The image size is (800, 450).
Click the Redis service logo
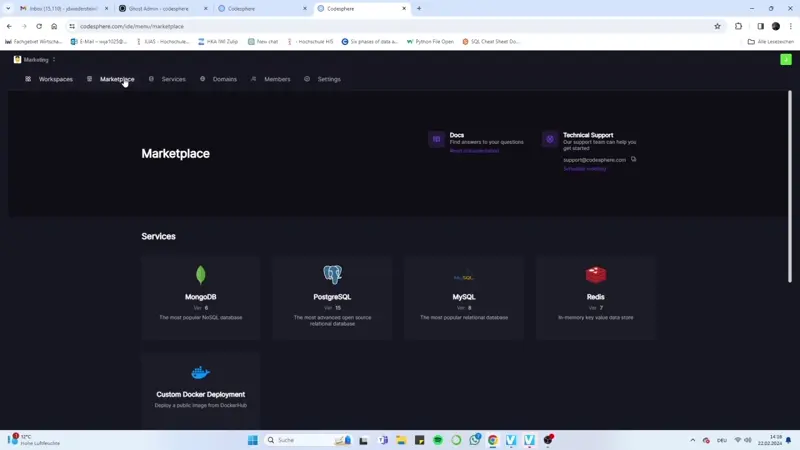click(595, 274)
